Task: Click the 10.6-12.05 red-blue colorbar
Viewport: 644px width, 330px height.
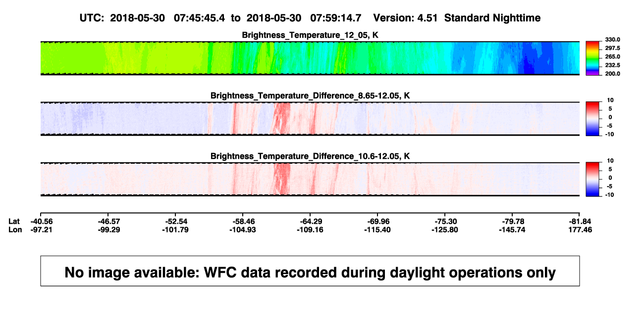Action: pos(593,180)
